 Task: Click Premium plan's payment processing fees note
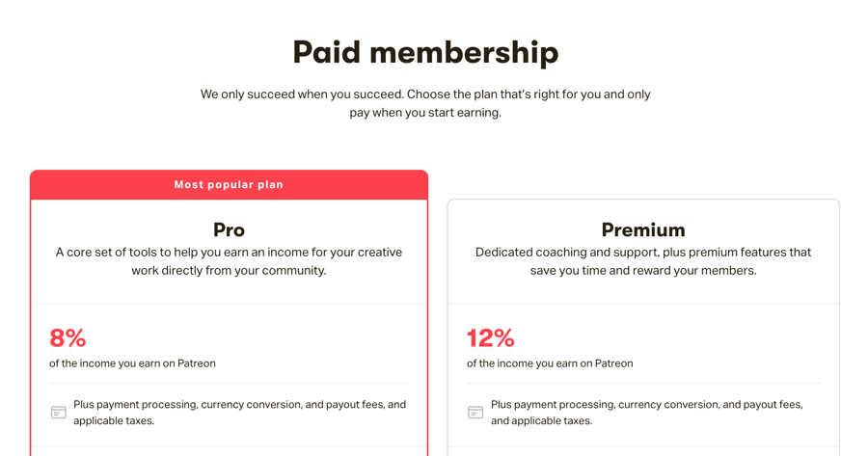[646, 413]
